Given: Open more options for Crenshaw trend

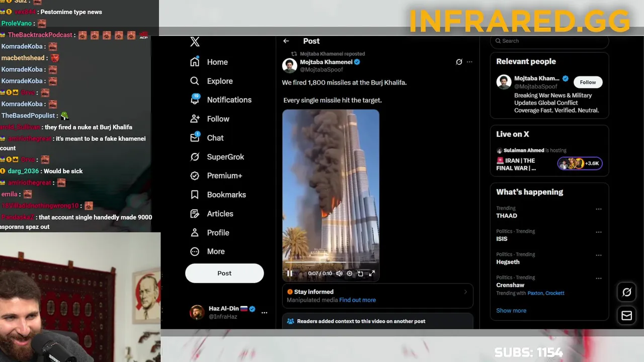Looking at the screenshot, I should (599, 278).
